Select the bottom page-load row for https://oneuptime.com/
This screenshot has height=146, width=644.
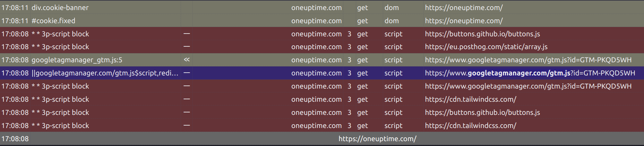(322, 139)
